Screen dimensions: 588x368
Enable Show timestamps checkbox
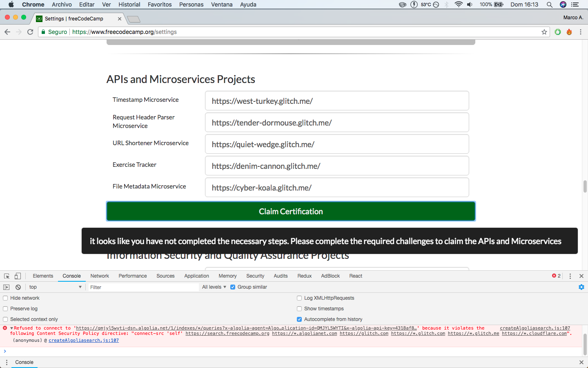coord(299,309)
